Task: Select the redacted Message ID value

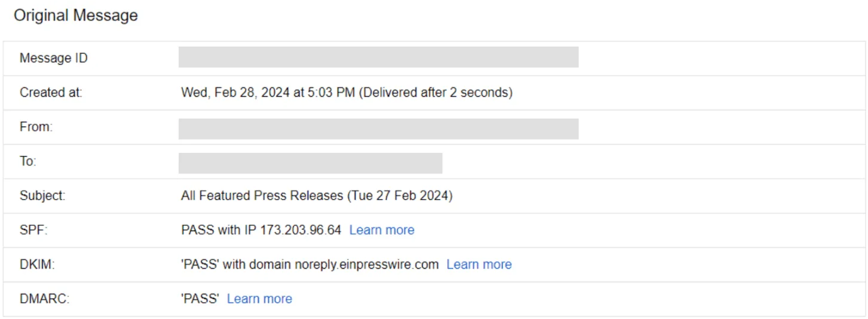Action: (378, 57)
